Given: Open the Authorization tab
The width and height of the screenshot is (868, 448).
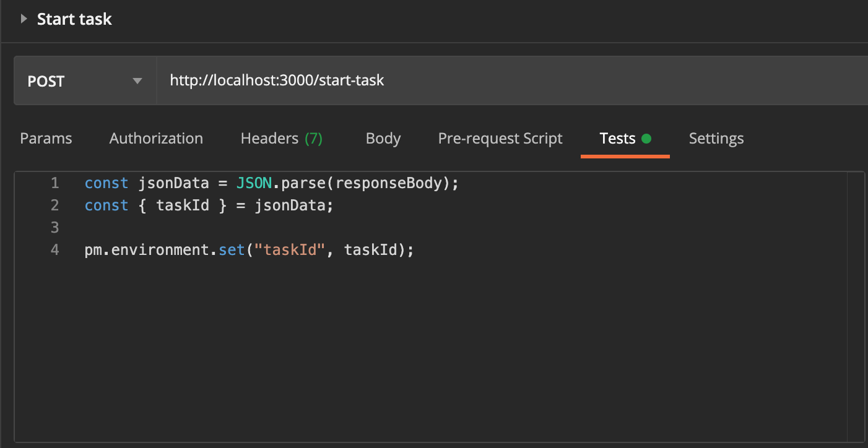Looking at the screenshot, I should [156, 138].
